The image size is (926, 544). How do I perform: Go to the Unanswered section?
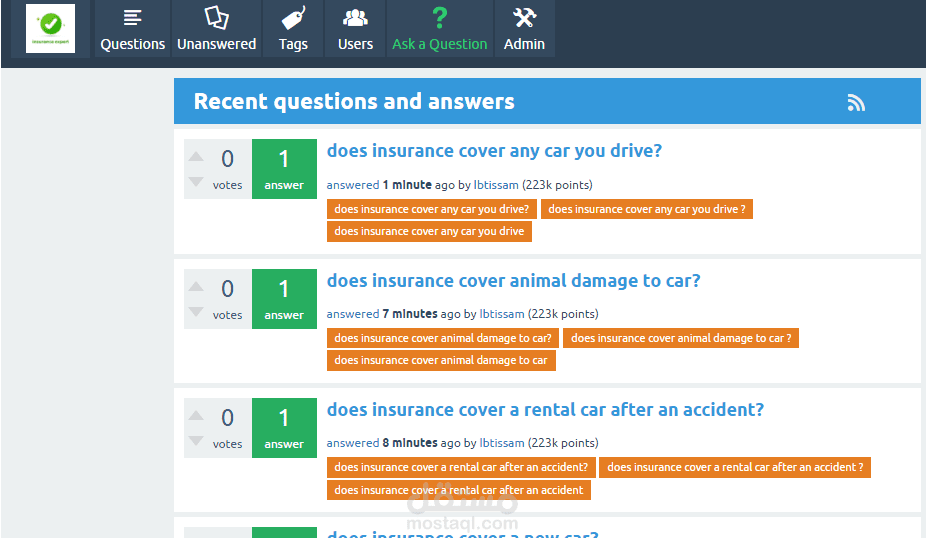tap(217, 29)
